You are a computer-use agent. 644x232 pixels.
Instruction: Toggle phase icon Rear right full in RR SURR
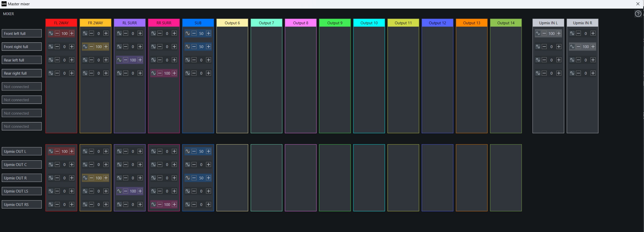point(154,73)
